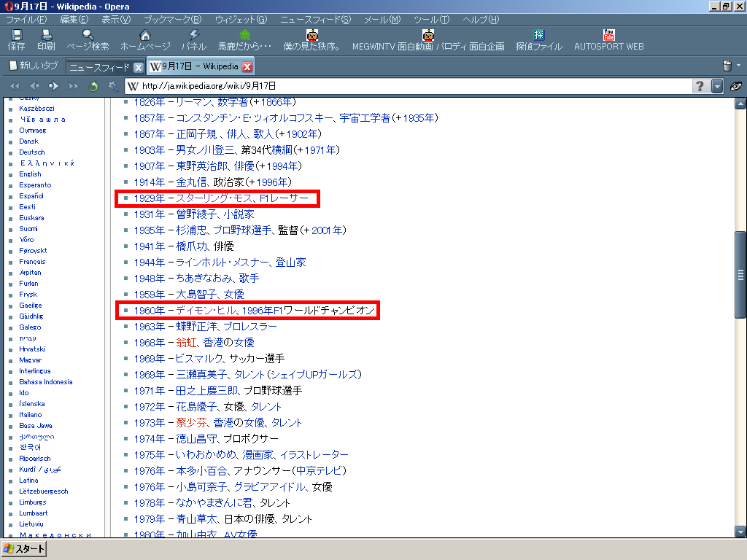Select English in the language sidebar
The width and height of the screenshot is (747, 560).
(x=30, y=174)
